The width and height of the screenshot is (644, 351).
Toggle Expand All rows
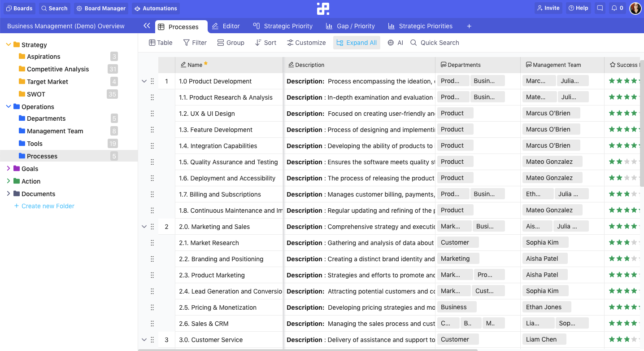pos(357,43)
